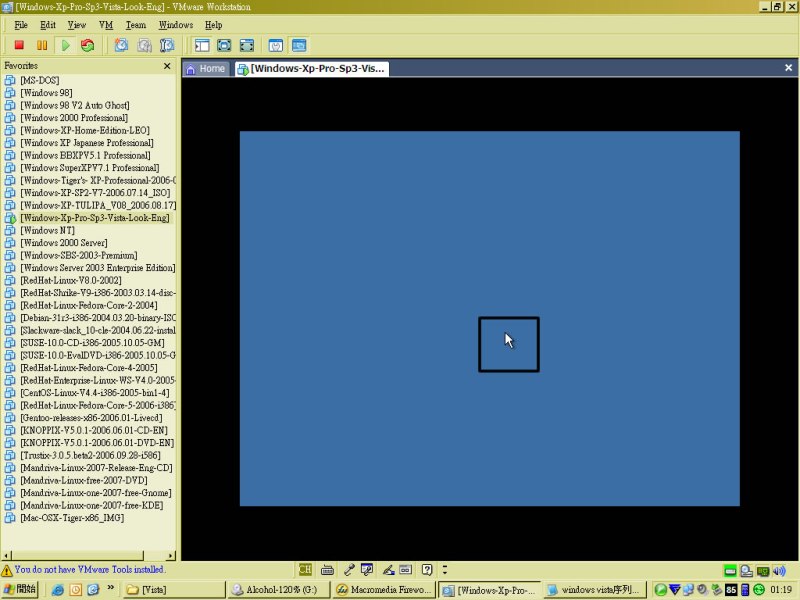Image resolution: width=800 pixels, height=600 pixels.
Task: Open the Windows menu
Action: [176, 25]
